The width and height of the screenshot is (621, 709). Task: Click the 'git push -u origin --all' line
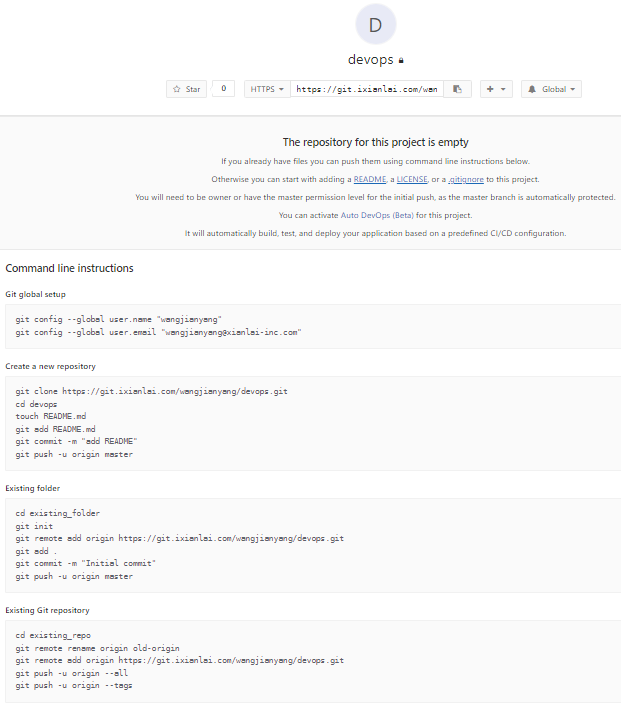[x=71, y=673]
